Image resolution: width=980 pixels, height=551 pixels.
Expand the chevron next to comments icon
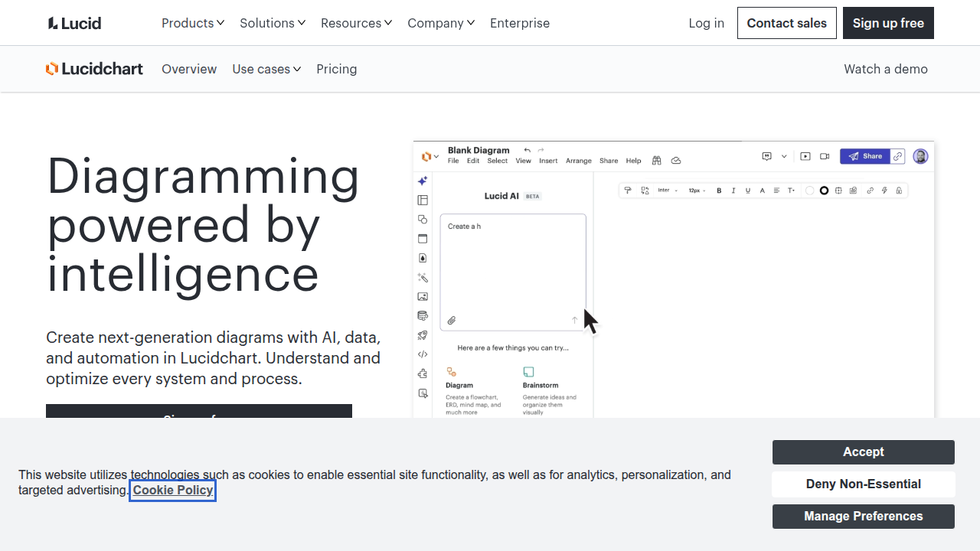[x=784, y=156]
